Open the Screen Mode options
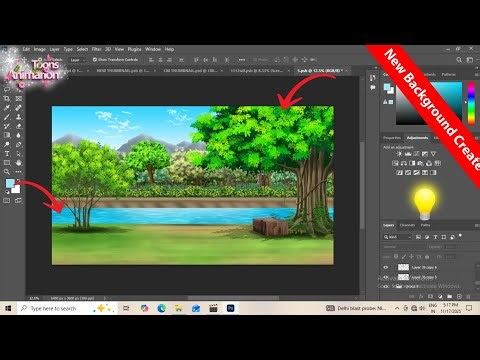The image size is (480, 360). (x=19, y=200)
